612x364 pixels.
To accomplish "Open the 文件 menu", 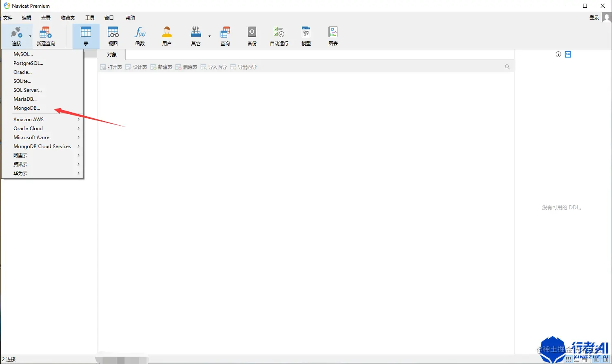I will click(8, 18).
